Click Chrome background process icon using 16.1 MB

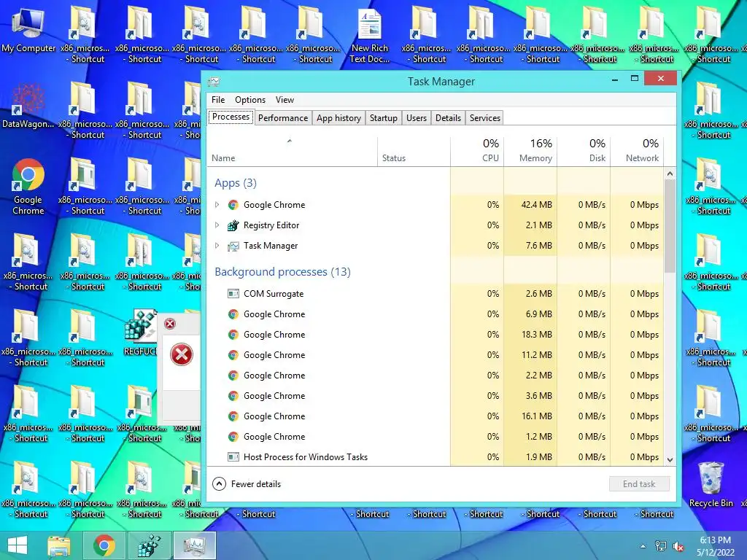(233, 416)
